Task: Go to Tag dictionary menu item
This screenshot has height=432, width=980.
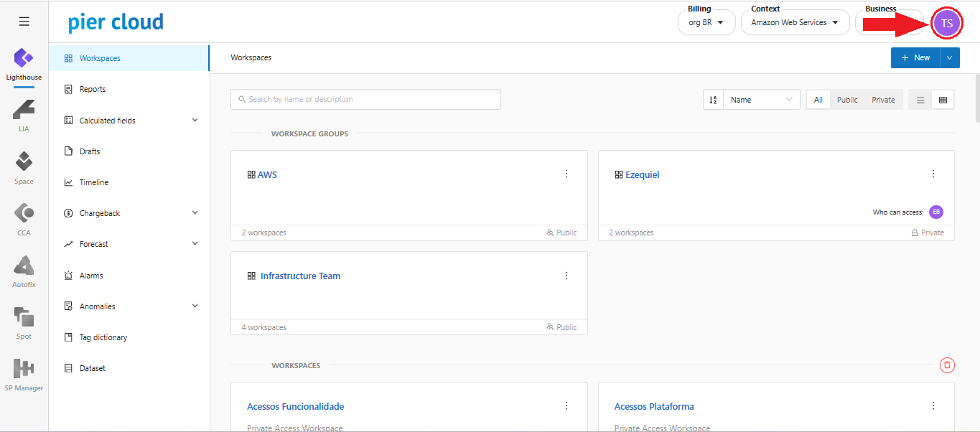Action: (103, 337)
